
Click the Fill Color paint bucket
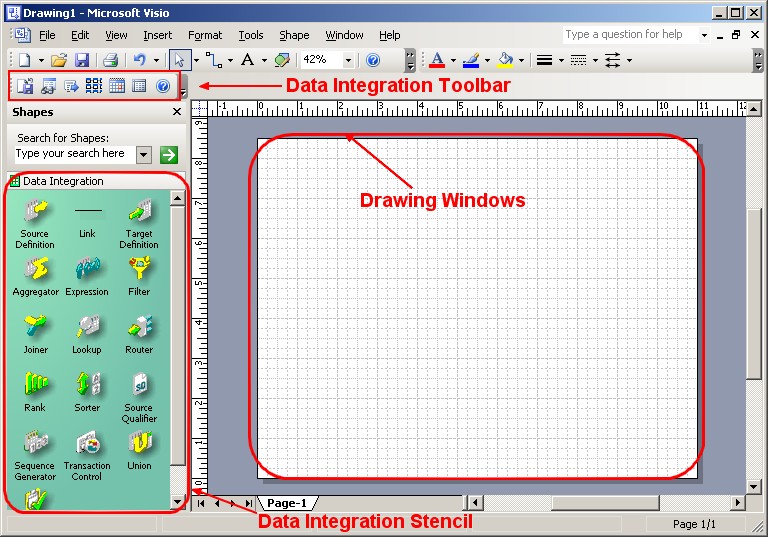coord(505,60)
